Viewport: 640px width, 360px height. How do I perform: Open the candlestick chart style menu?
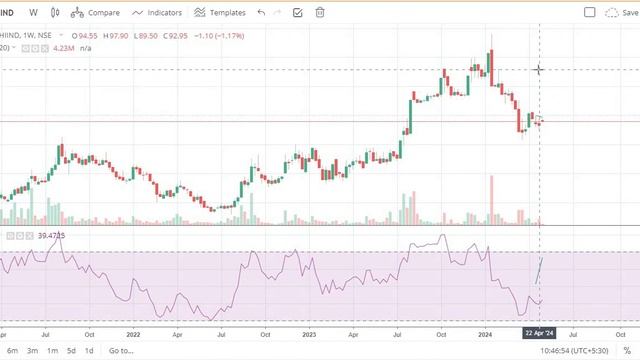click(55, 13)
